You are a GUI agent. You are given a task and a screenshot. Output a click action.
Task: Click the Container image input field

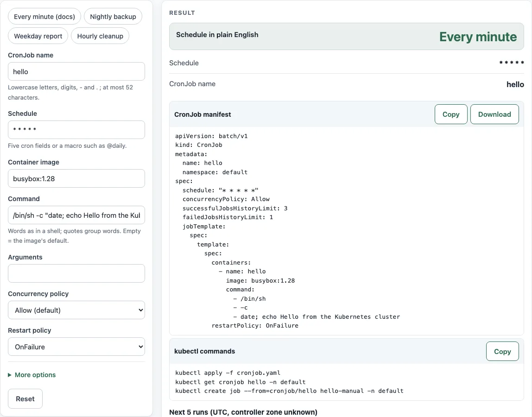click(x=76, y=178)
